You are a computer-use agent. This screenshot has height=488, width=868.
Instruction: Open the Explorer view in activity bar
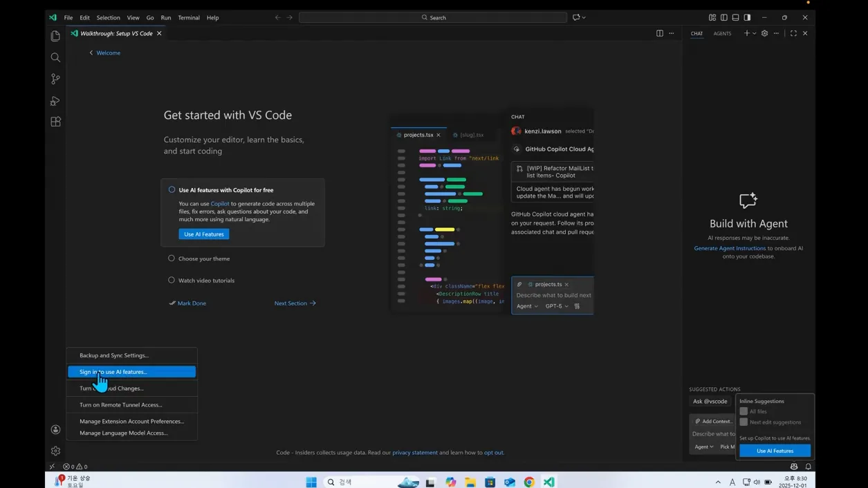(x=55, y=36)
